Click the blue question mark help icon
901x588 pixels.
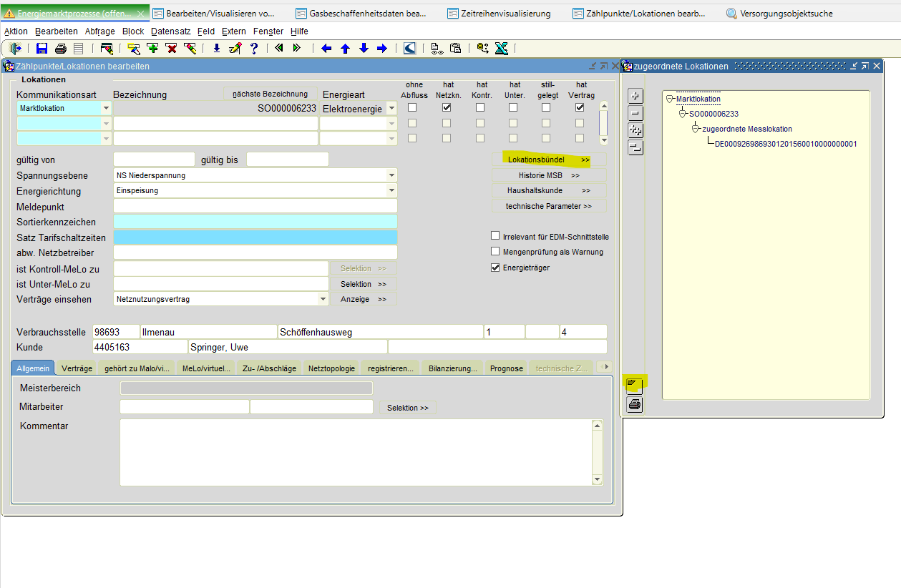253,49
